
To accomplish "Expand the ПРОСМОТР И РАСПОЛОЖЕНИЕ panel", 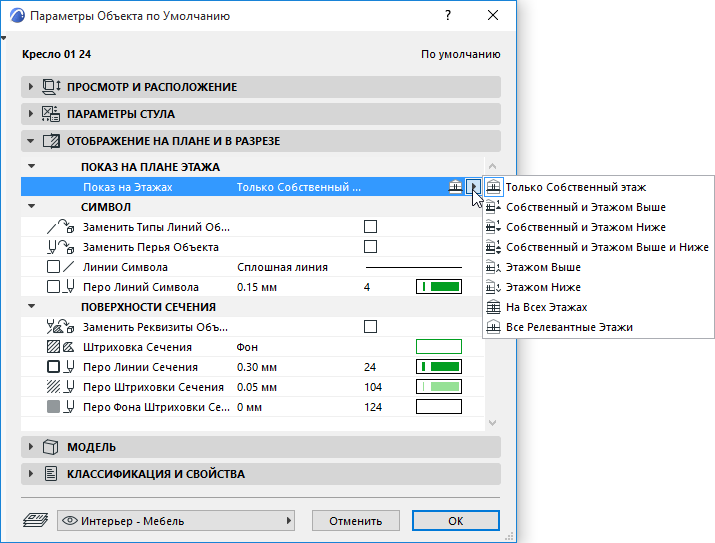I will click(x=31, y=87).
